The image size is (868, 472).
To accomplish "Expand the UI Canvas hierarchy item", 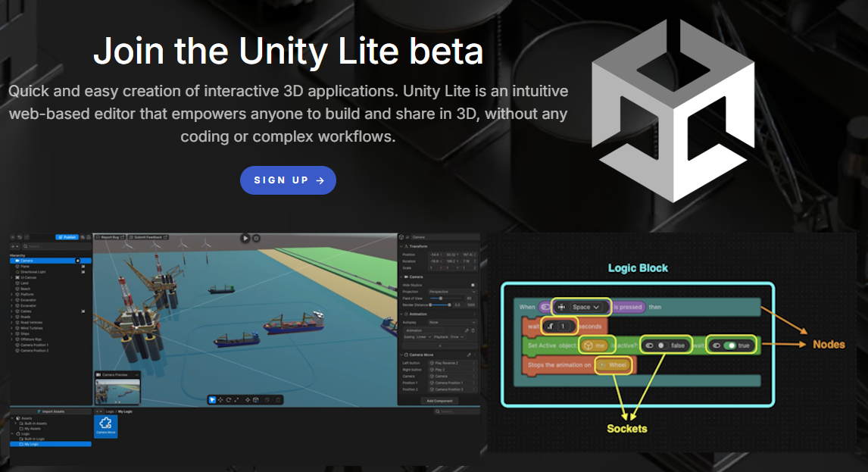I will 12,277.
